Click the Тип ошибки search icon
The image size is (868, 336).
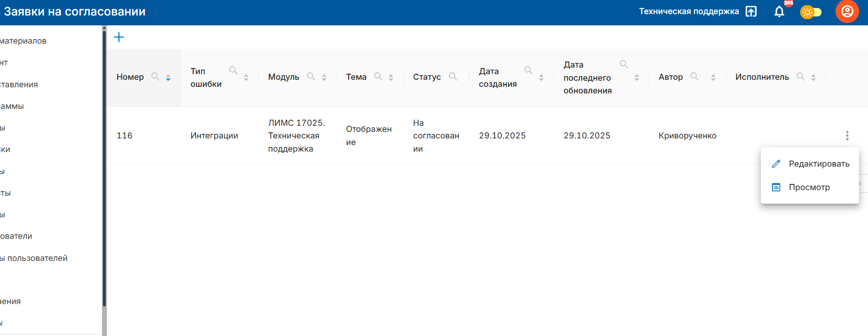[x=233, y=70]
